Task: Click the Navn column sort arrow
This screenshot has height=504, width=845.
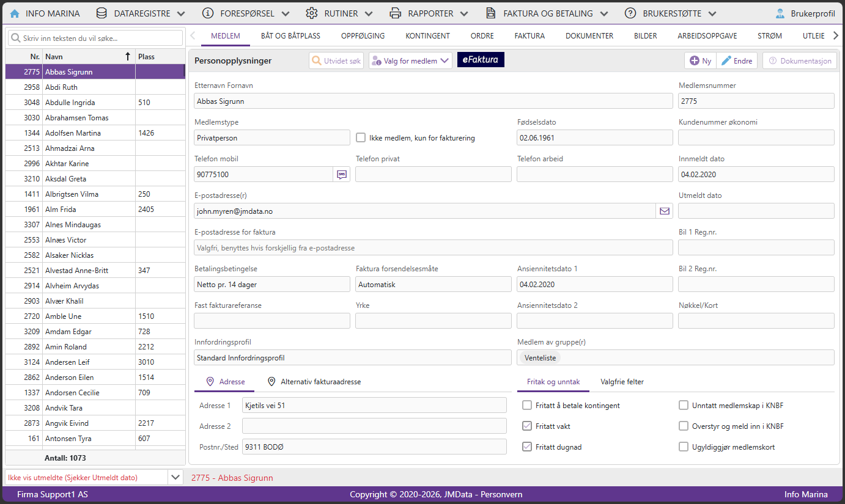Action: 127,56
